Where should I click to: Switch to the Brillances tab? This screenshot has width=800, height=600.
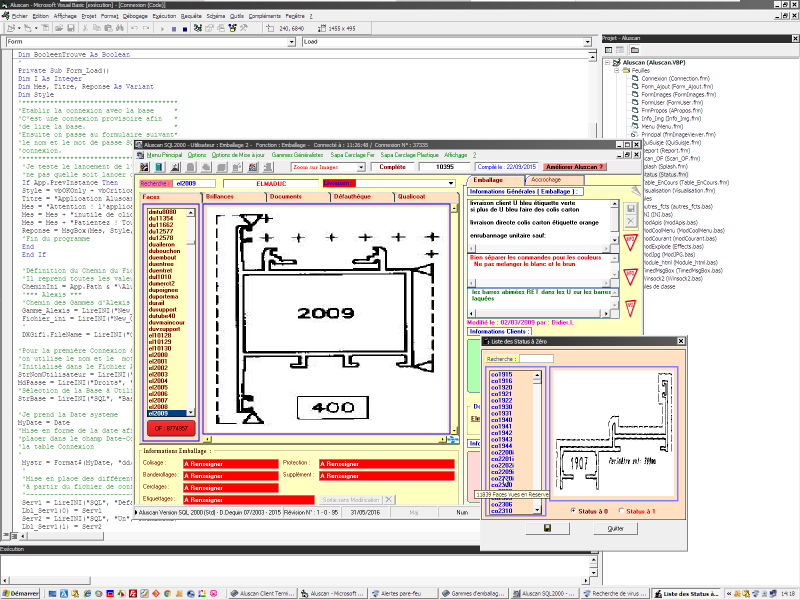click(234, 197)
